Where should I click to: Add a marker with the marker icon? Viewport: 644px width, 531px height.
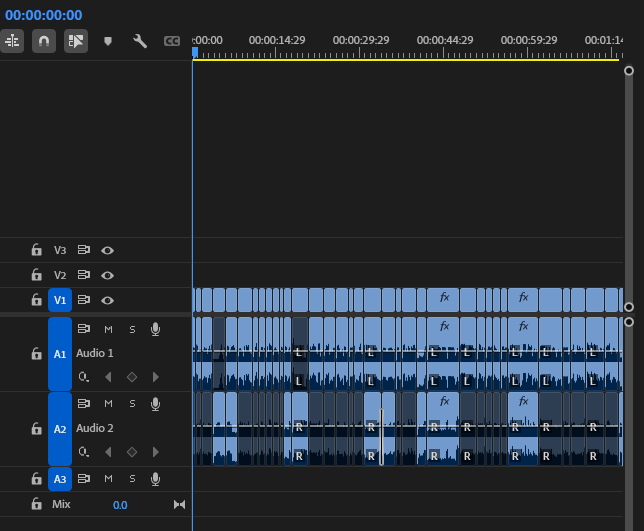click(x=108, y=41)
